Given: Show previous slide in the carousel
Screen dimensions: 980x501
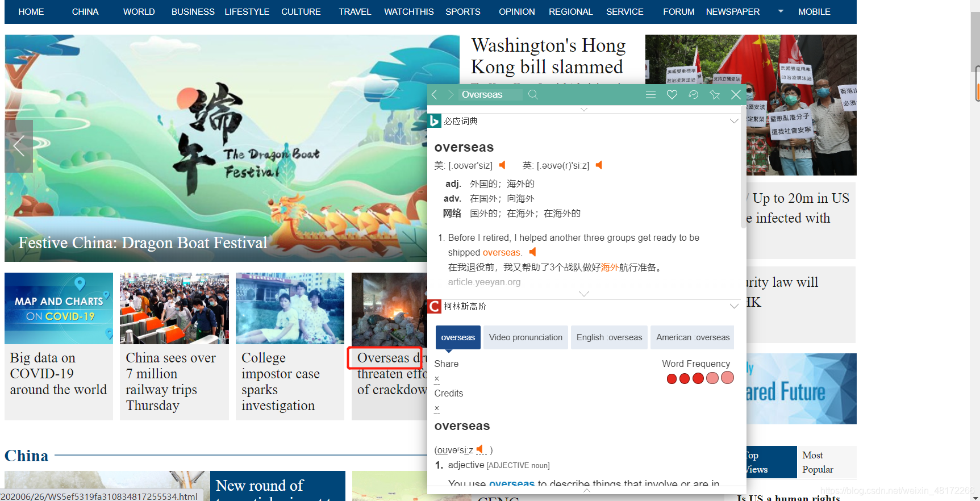Looking at the screenshot, I should pos(19,146).
